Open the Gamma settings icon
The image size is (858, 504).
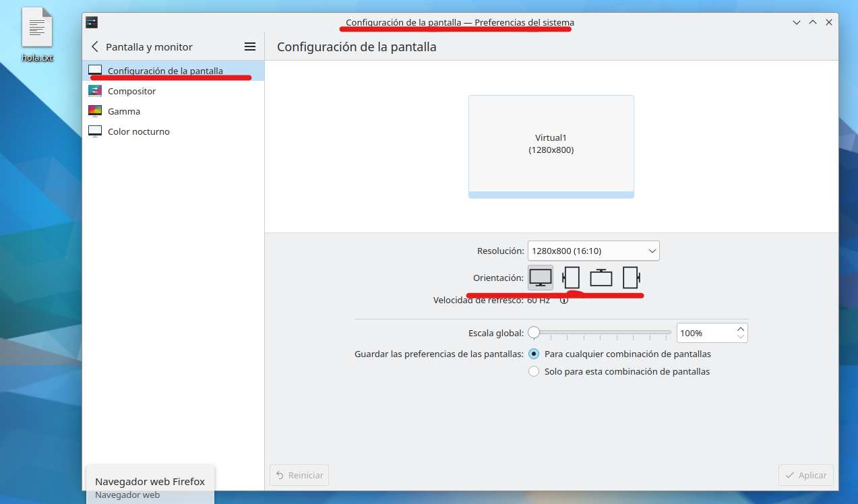[x=95, y=111]
